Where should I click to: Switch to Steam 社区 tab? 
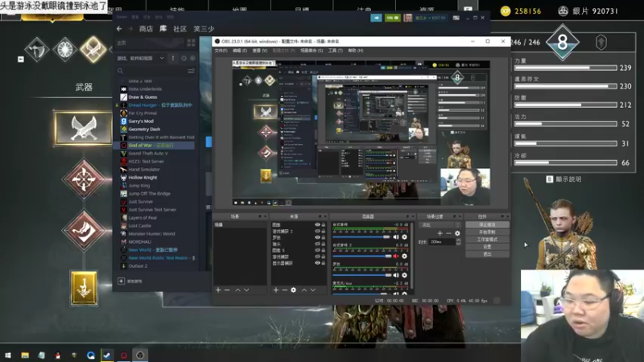180,29
